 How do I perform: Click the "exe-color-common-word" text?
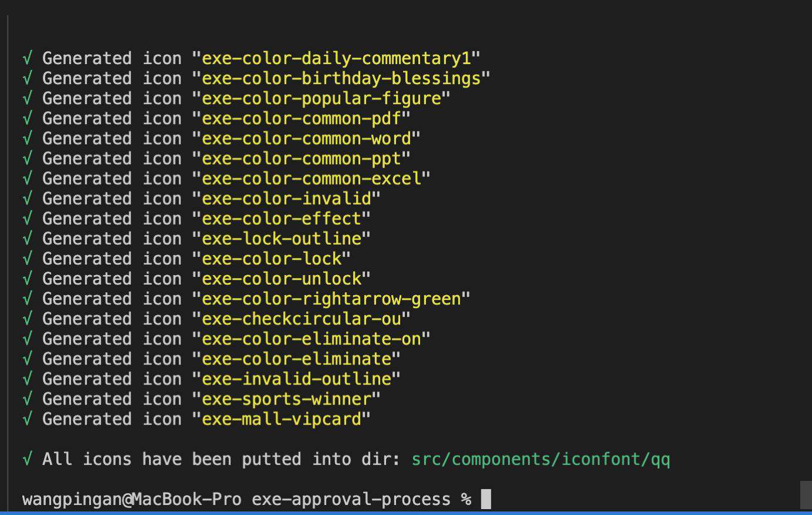coord(306,139)
